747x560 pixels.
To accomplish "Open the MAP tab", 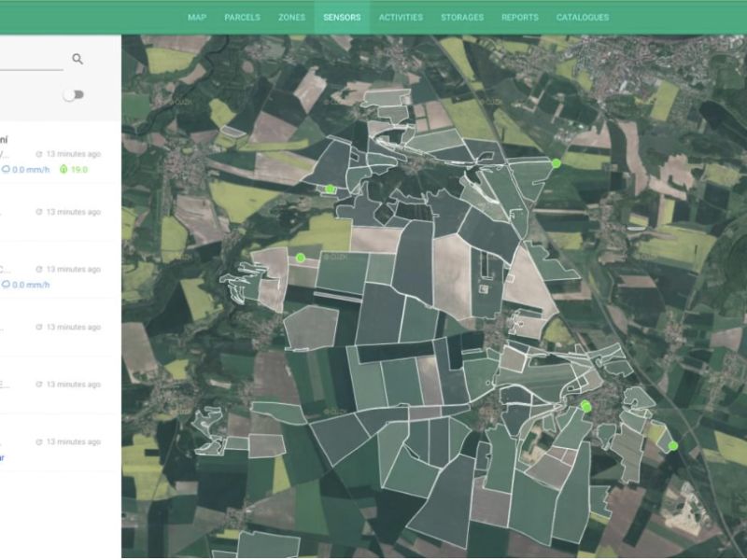I will [197, 18].
